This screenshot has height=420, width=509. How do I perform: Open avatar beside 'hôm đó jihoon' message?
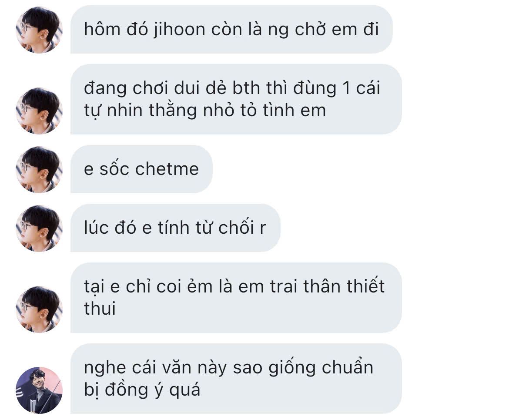point(39,30)
